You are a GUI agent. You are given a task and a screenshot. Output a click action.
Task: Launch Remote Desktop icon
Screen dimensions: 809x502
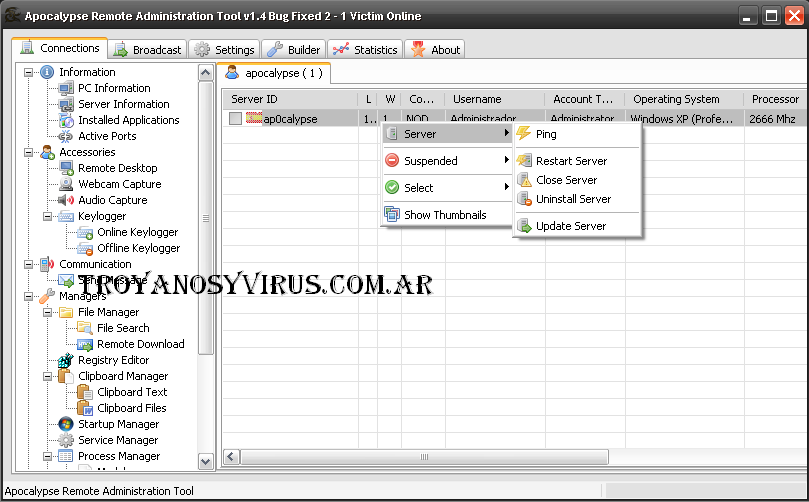click(66, 168)
